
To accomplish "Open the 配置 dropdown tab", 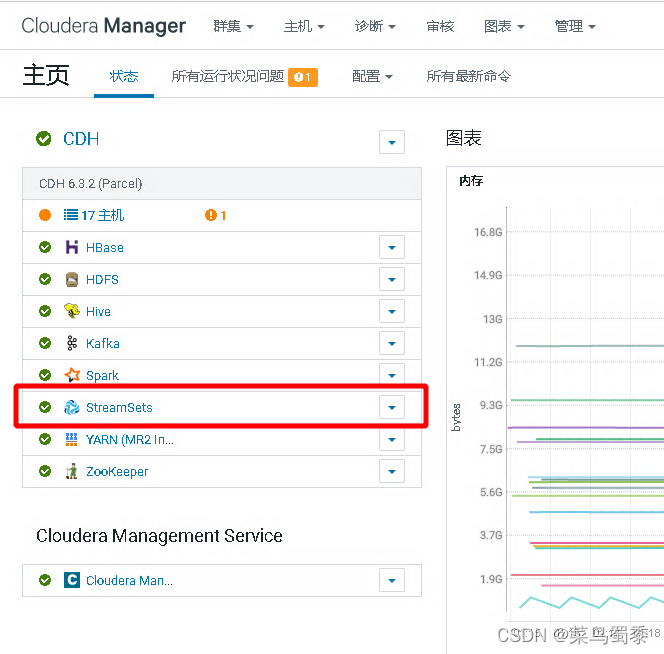I will [372, 76].
